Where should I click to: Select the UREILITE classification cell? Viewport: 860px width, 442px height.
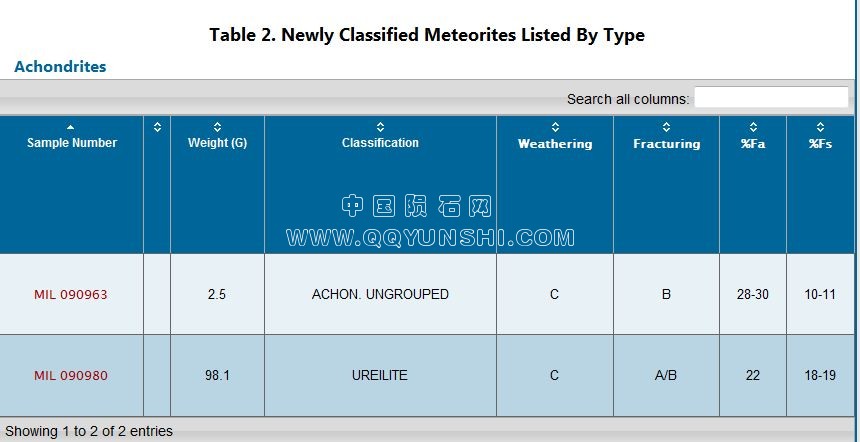(x=380, y=376)
